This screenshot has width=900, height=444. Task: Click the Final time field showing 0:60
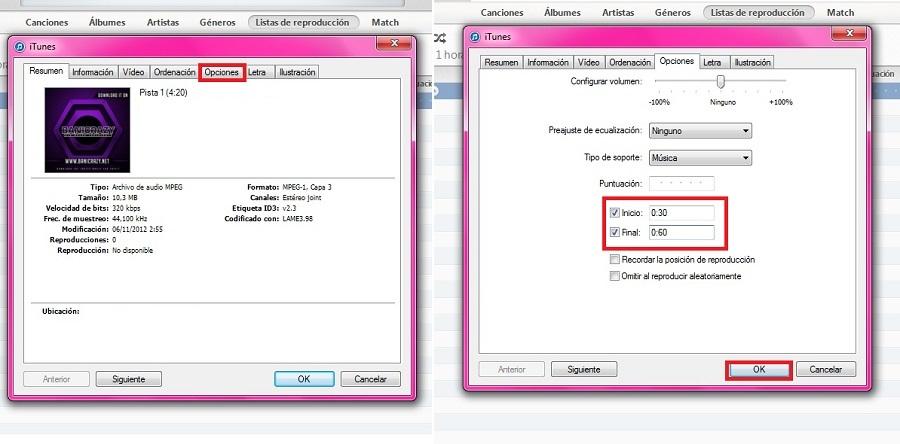(x=680, y=233)
